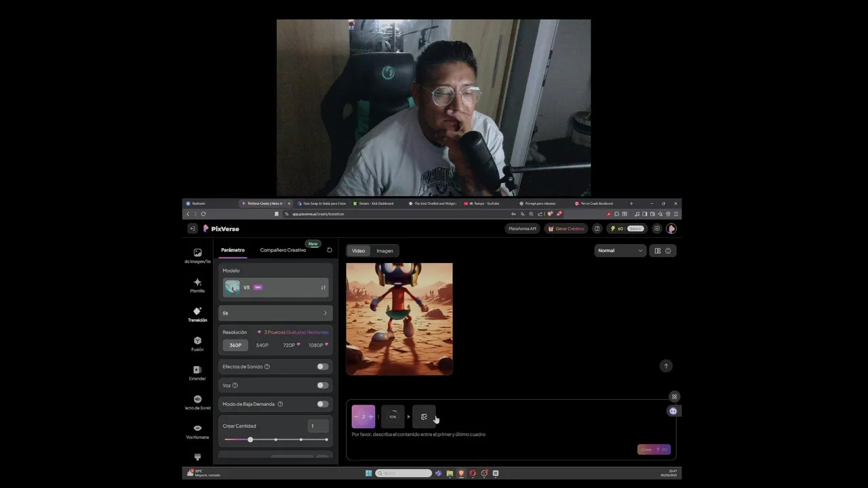Open the Compañero Creativo tab
Viewport: 868px width, 488px height.
(283, 250)
